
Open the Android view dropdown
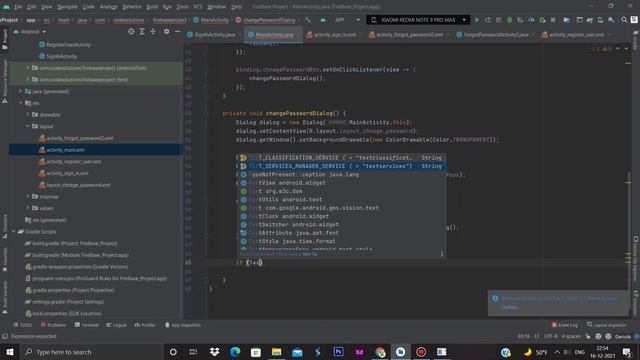31,31
